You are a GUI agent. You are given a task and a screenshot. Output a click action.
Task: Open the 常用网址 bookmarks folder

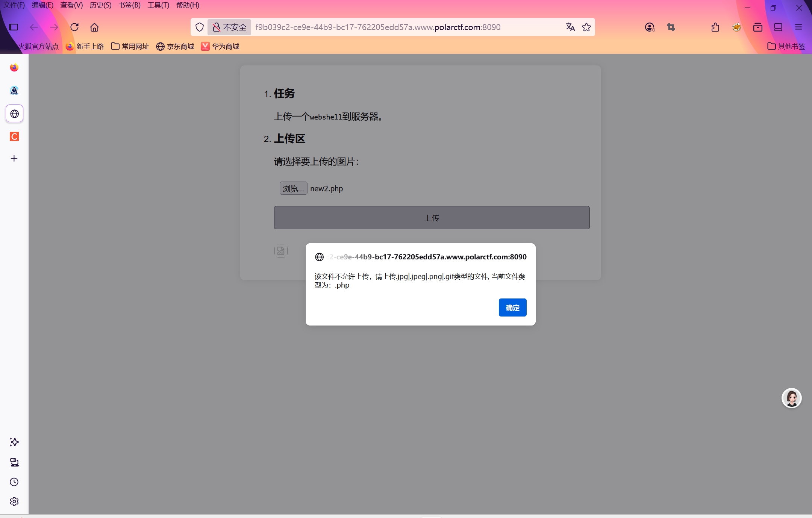pyautogui.click(x=130, y=46)
